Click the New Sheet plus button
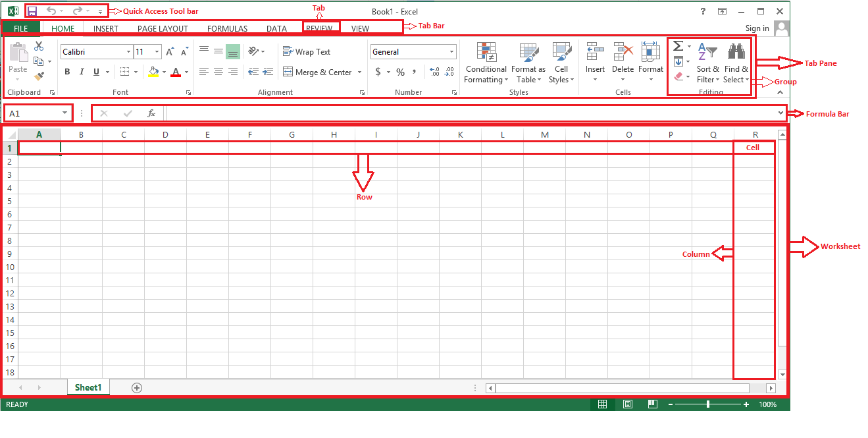The height and width of the screenshot is (438, 868). click(136, 387)
